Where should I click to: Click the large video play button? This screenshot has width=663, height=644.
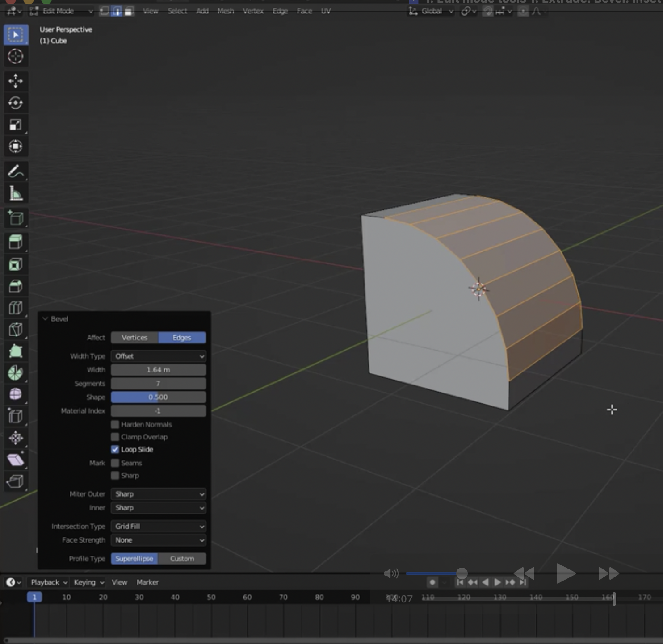pyautogui.click(x=565, y=573)
